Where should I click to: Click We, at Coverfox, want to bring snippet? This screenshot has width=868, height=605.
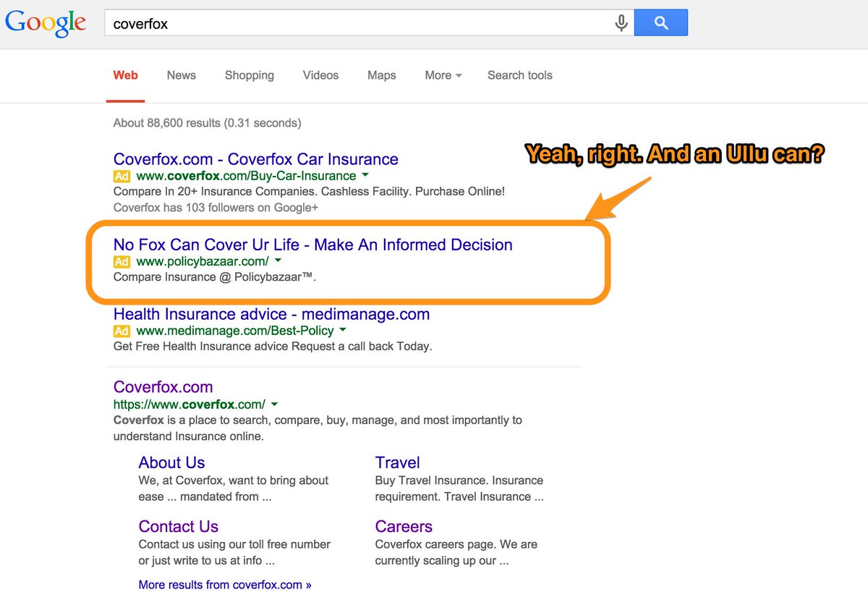tap(234, 488)
